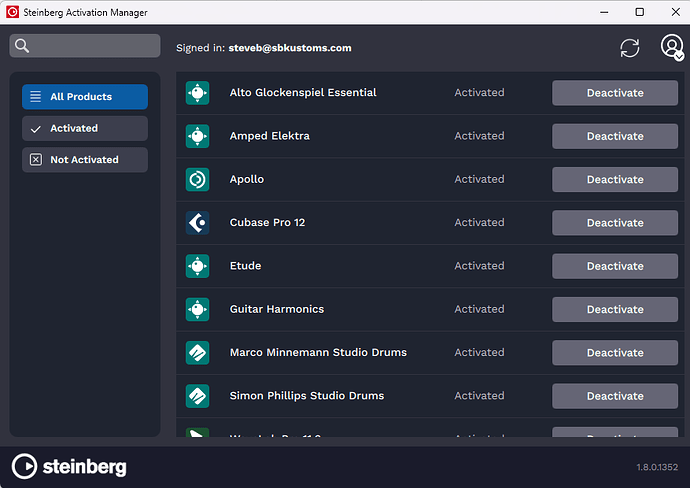
Task: Click the Marco Minnemann Studio Drums icon
Action: 197,353
